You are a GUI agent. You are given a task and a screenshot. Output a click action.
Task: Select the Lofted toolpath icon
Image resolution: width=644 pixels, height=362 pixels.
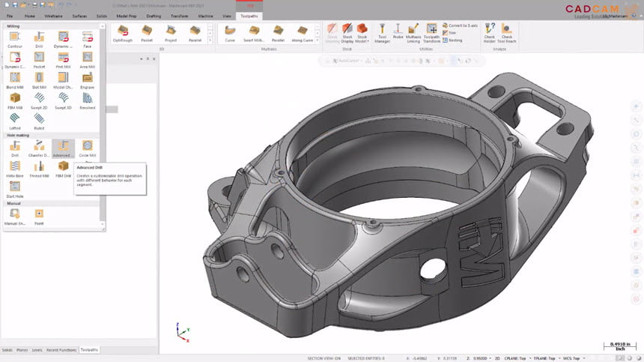pyautogui.click(x=15, y=121)
